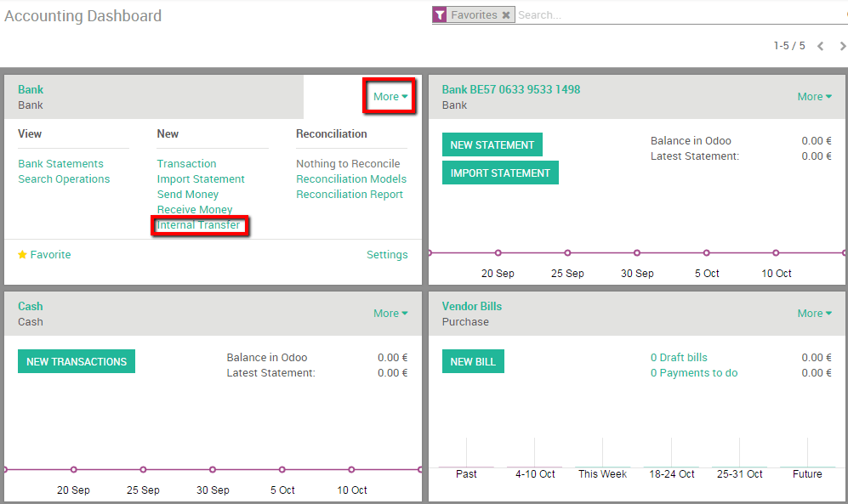Click the NEW BILL button
This screenshot has height=504, width=848.
(x=473, y=361)
